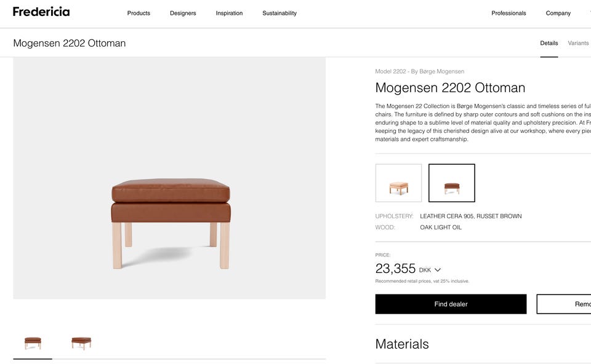591x364 pixels.
Task: Click the Find dealer button
Action: (x=451, y=304)
